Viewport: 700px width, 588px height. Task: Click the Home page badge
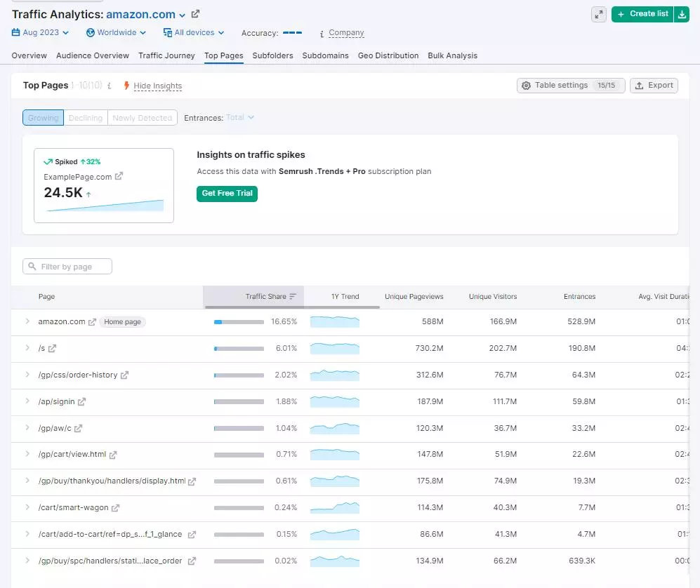[122, 321]
